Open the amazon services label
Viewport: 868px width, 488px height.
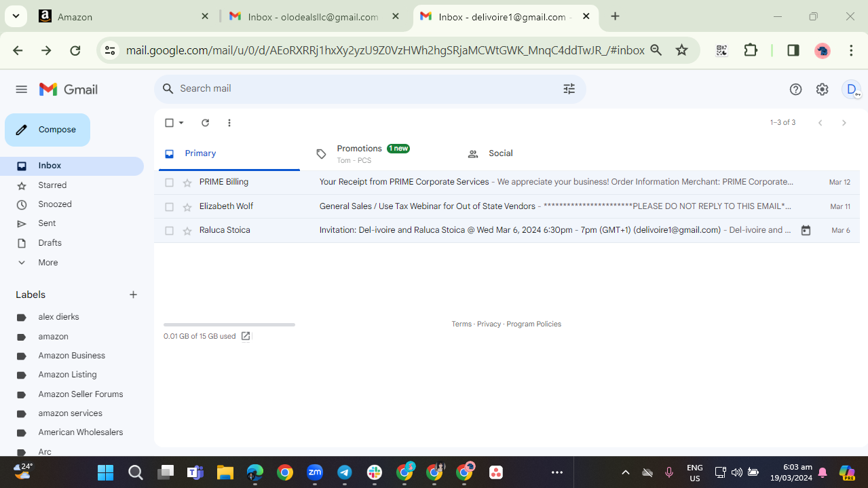(x=70, y=413)
